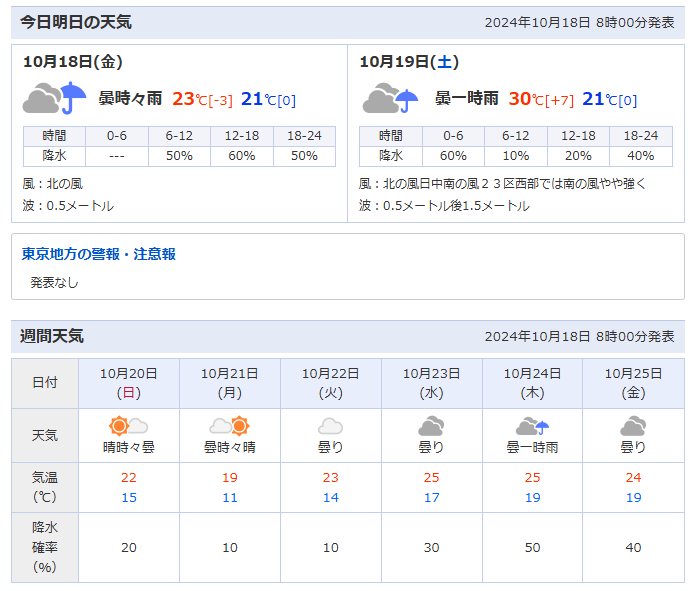Click the October 24 cloudy-rain weather icon

click(532, 426)
